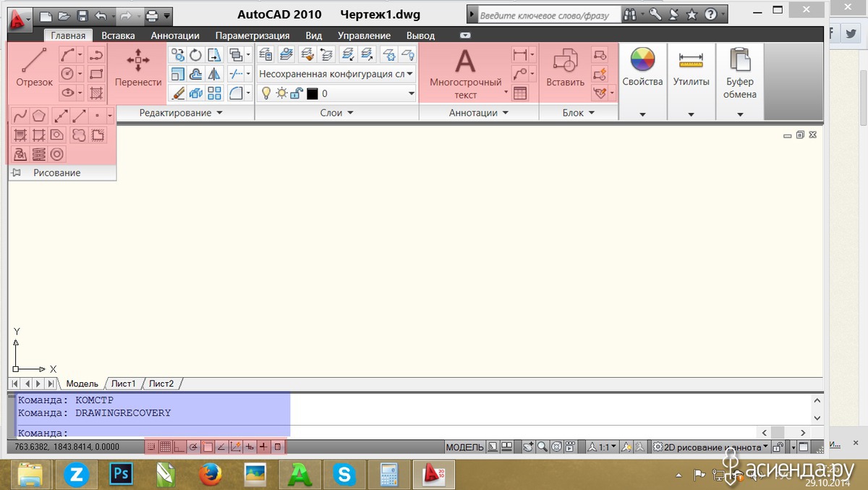Open the Буфер обмена panel button
Viewport: 868px width, 490px height.
coord(740,81)
